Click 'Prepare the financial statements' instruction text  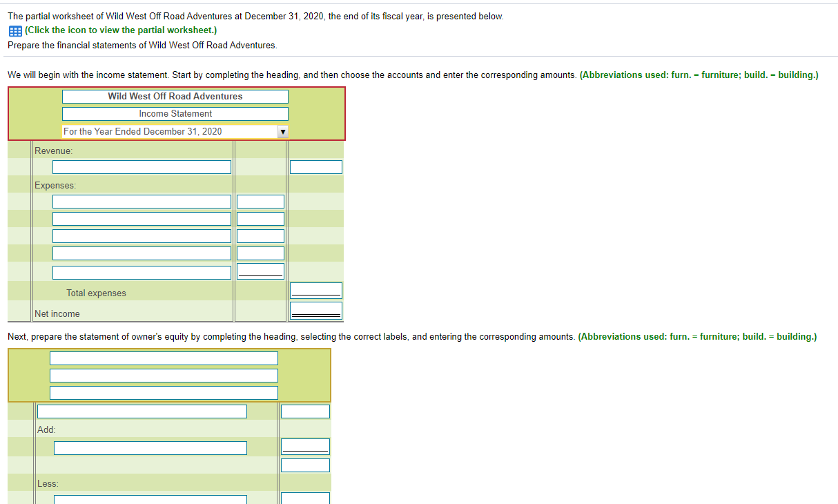click(142, 45)
